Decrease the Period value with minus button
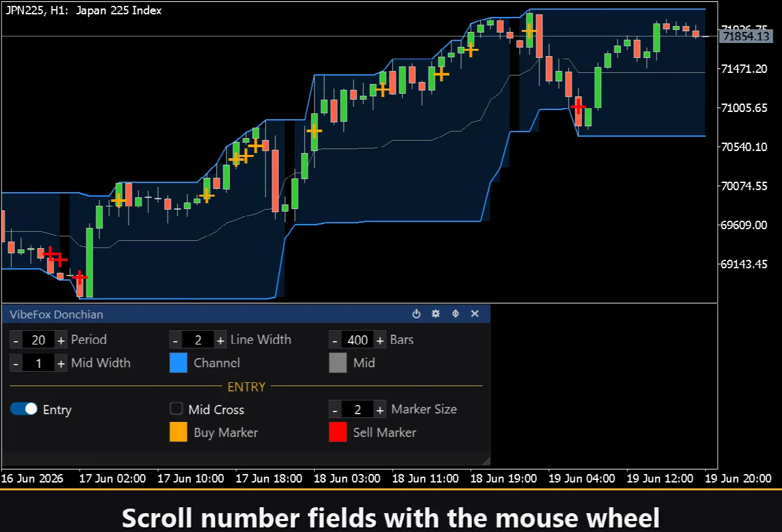Image resolution: width=782 pixels, height=532 pixels. [16, 340]
